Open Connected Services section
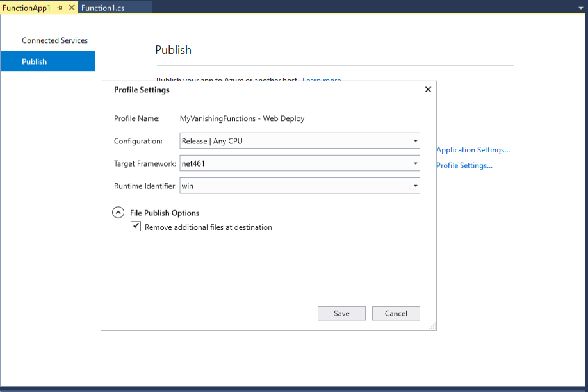Viewport: 588px width, 392px height. pyautogui.click(x=54, y=40)
